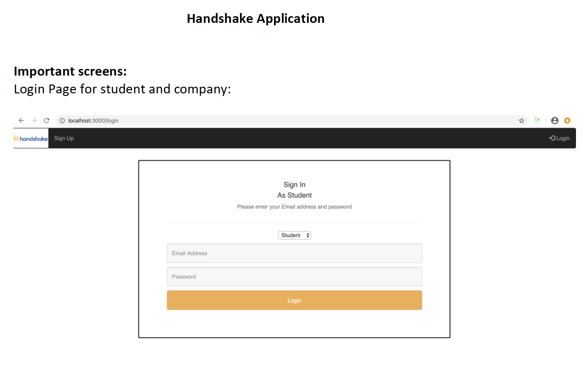Click the 'Important screens:' heading
This screenshot has height=371, width=588.
pos(70,71)
